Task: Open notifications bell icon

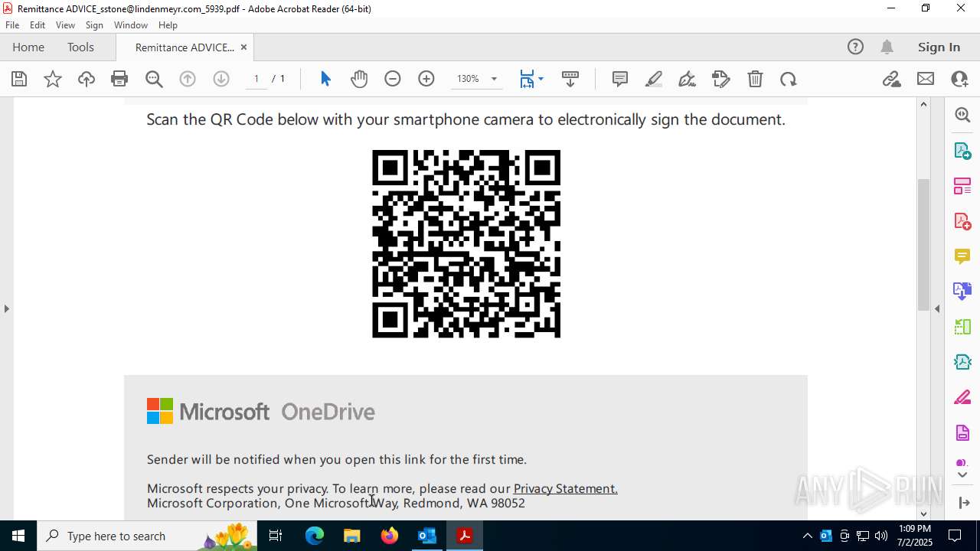Action: (887, 47)
